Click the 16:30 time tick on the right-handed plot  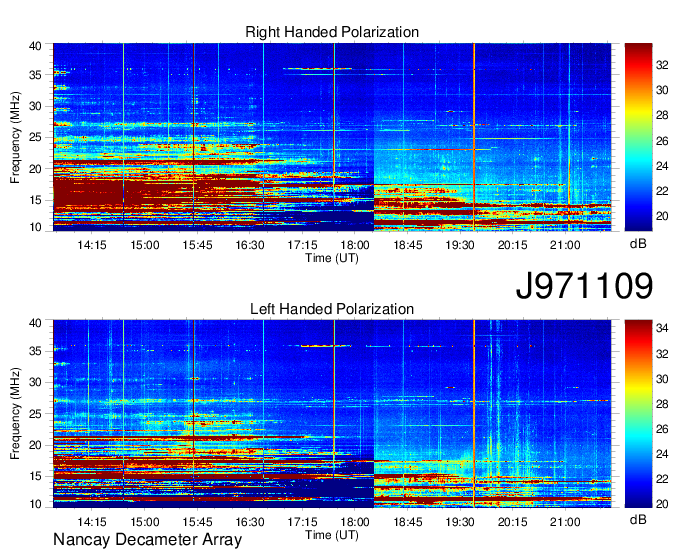(x=250, y=245)
